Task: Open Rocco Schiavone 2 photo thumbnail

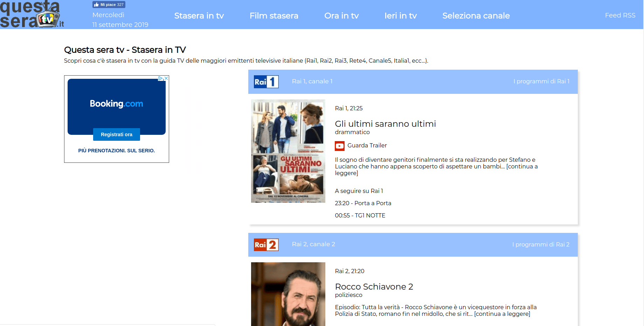Action: tap(288, 294)
